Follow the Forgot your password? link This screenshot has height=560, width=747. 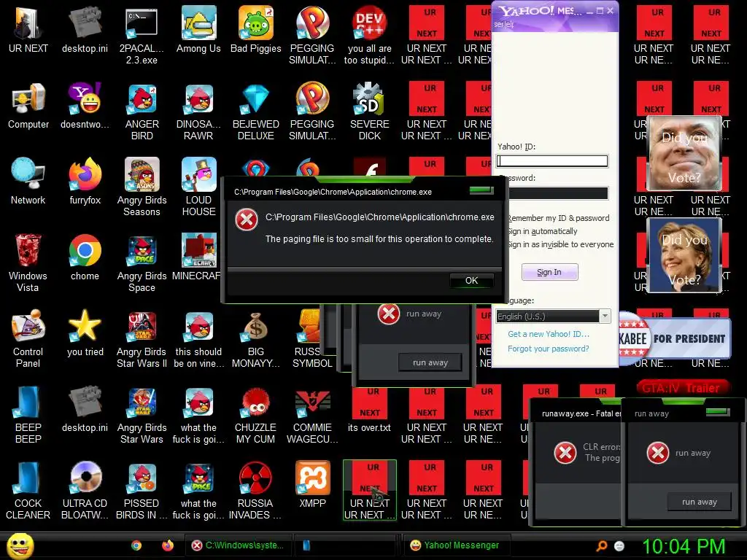549,349
